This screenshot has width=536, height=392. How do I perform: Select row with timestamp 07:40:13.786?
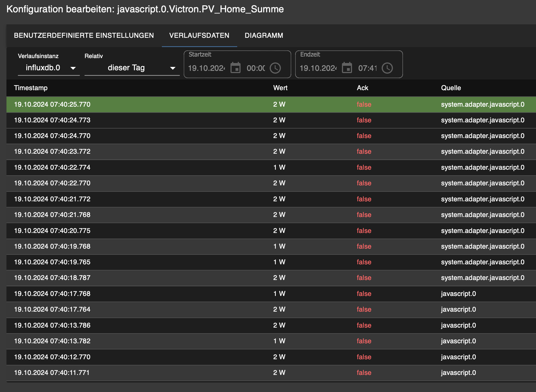coord(271,325)
